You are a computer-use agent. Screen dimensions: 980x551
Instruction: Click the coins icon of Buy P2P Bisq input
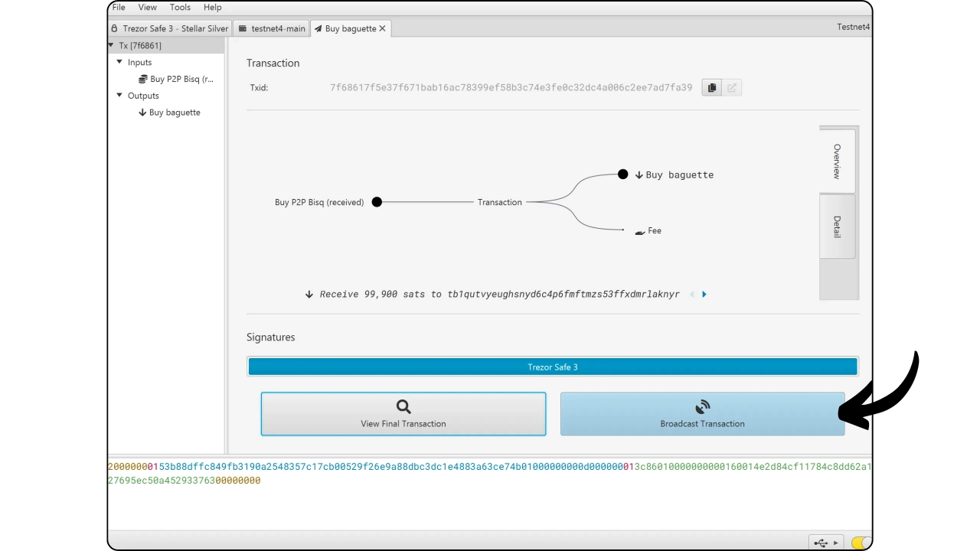[142, 79]
